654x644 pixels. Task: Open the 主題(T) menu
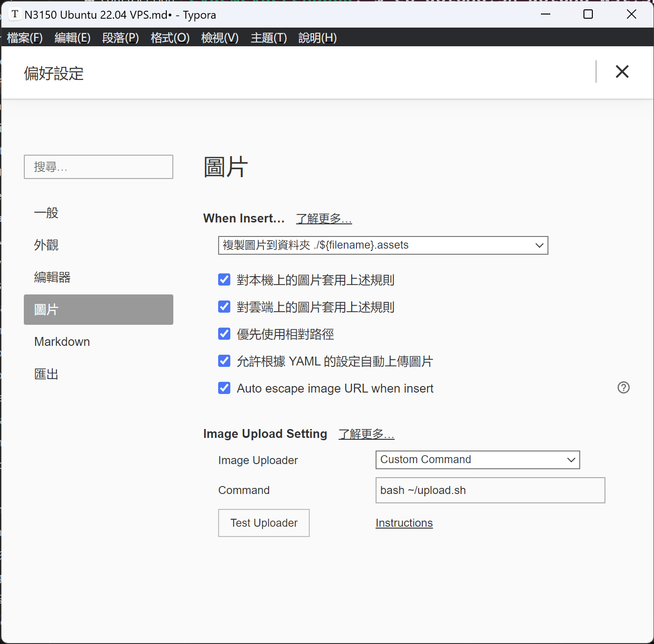[269, 38]
